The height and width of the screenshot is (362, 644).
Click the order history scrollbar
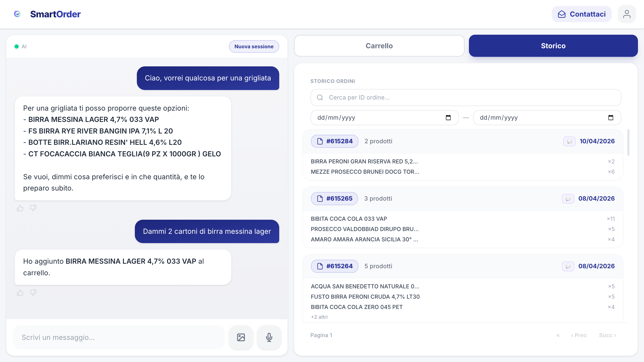pyautogui.click(x=628, y=143)
